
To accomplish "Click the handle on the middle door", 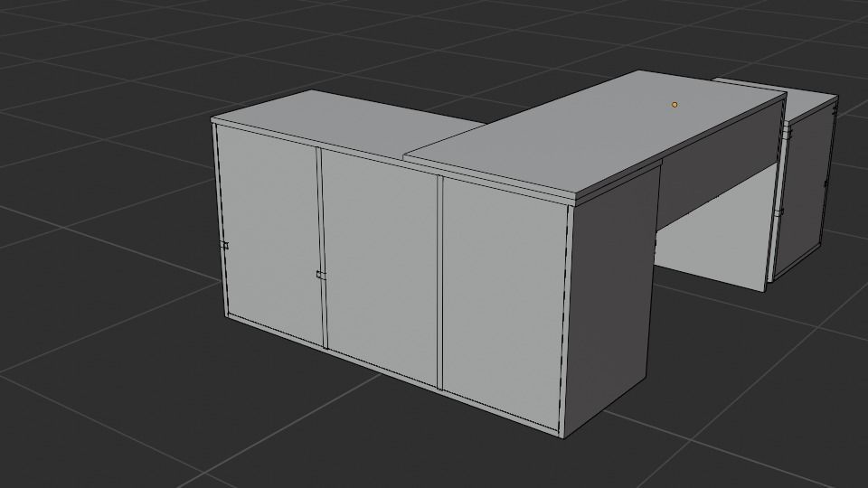I will click(x=321, y=275).
